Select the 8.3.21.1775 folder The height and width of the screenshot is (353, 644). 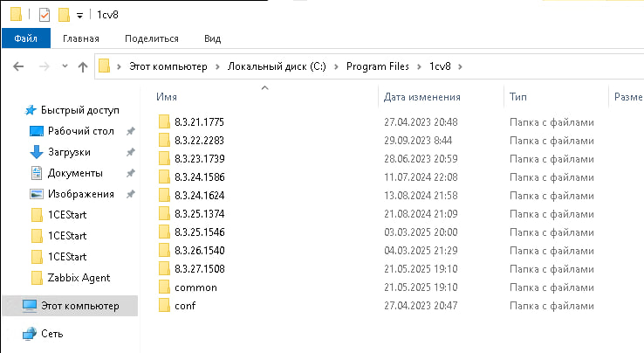(x=199, y=121)
